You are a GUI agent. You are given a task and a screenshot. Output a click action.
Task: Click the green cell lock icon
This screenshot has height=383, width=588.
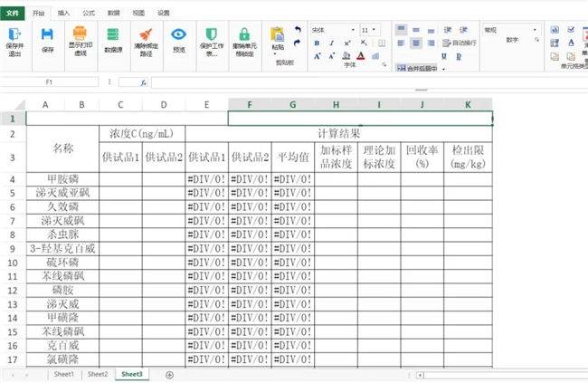pos(244,39)
